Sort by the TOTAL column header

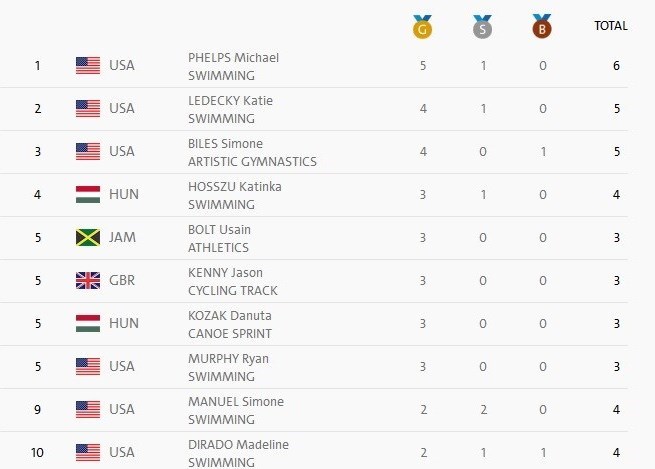[x=611, y=26]
